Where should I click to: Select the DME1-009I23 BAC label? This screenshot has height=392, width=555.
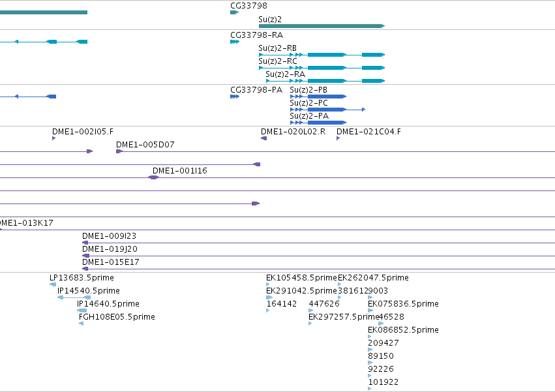(109, 236)
